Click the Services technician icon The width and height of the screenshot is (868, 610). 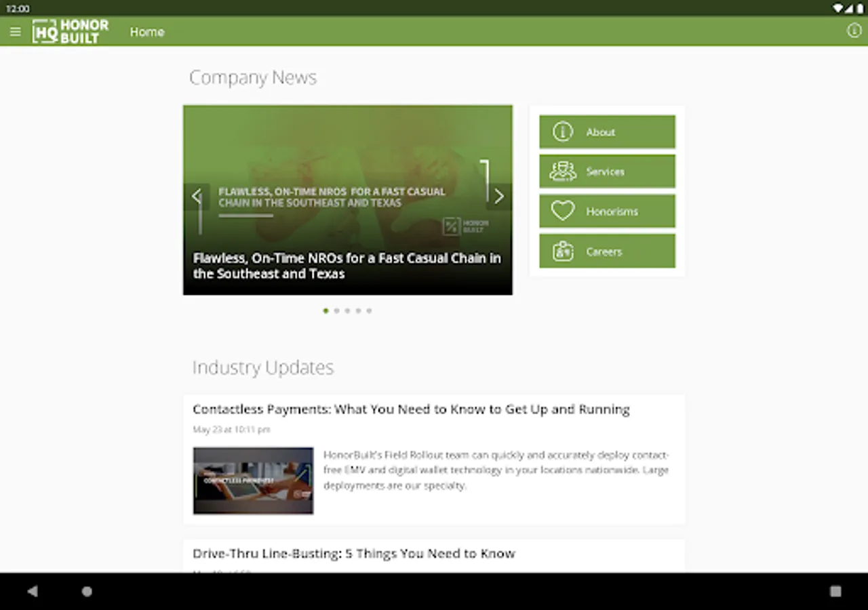[x=563, y=171]
